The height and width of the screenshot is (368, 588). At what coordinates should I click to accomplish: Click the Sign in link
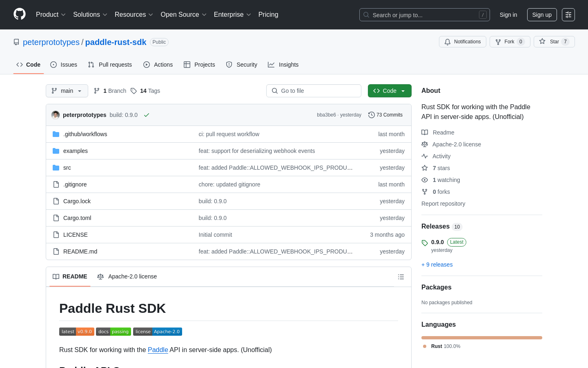[508, 15]
